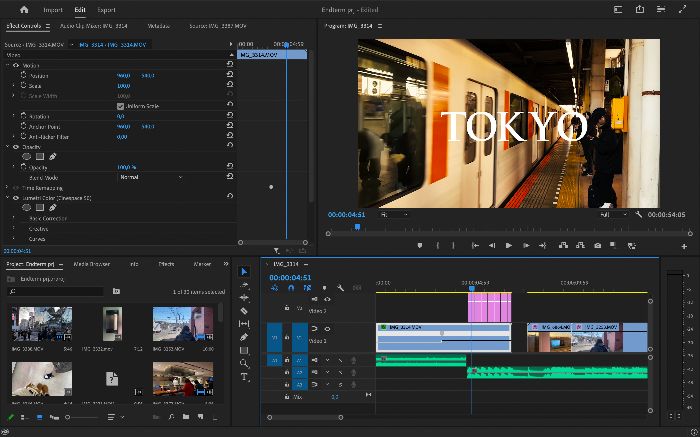This screenshot has width=700, height=437.
Task: Open the Blend Mode Normal dropdown
Action: (151, 177)
